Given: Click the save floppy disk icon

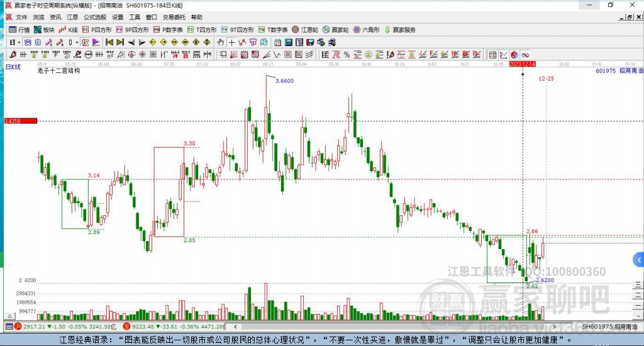Looking at the screenshot, I should (310, 42).
